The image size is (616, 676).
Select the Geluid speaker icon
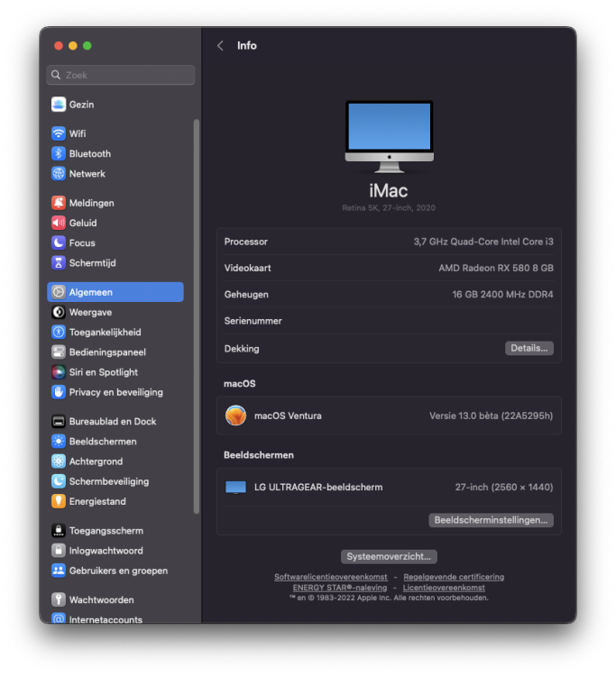pyautogui.click(x=59, y=223)
